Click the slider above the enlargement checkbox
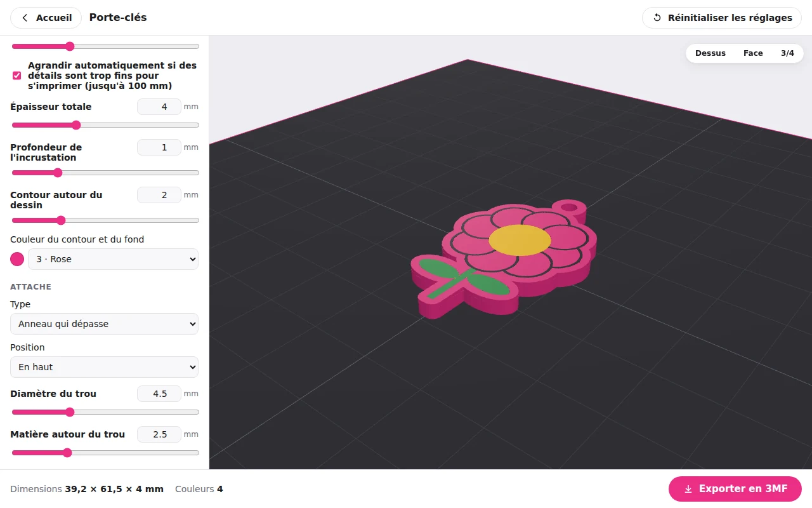812x508 pixels. (105, 46)
